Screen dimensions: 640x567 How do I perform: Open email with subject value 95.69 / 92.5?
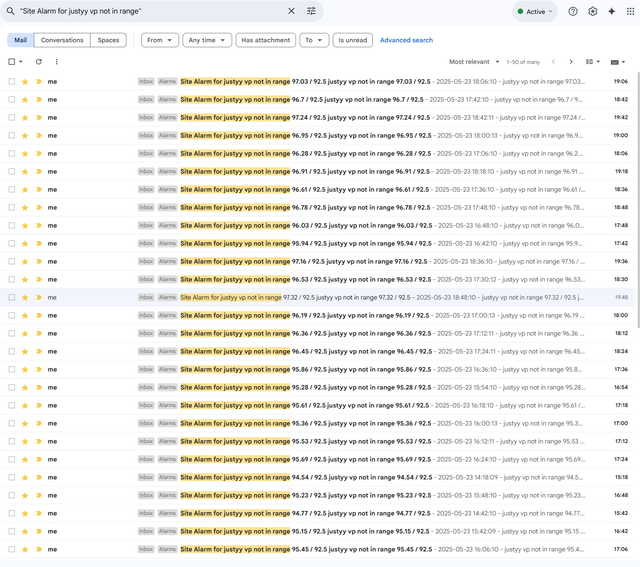tap(318, 459)
